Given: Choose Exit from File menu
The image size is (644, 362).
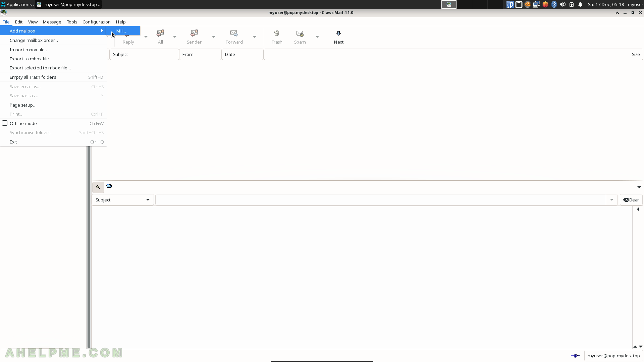Looking at the screenshot, I should pyautogui.click(x=53, y=142).
